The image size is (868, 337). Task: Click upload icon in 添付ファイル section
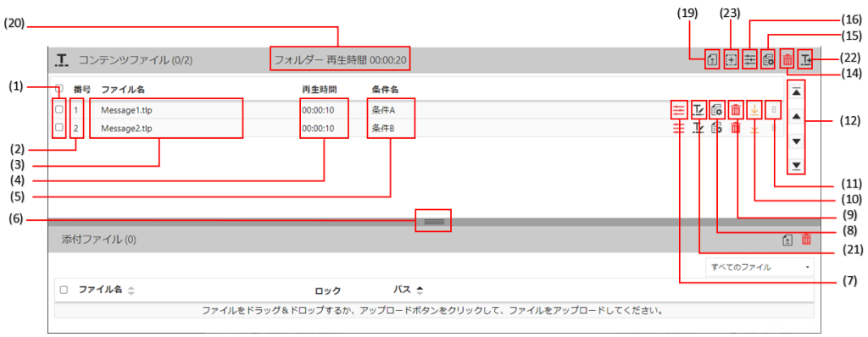tap(787, 240)
